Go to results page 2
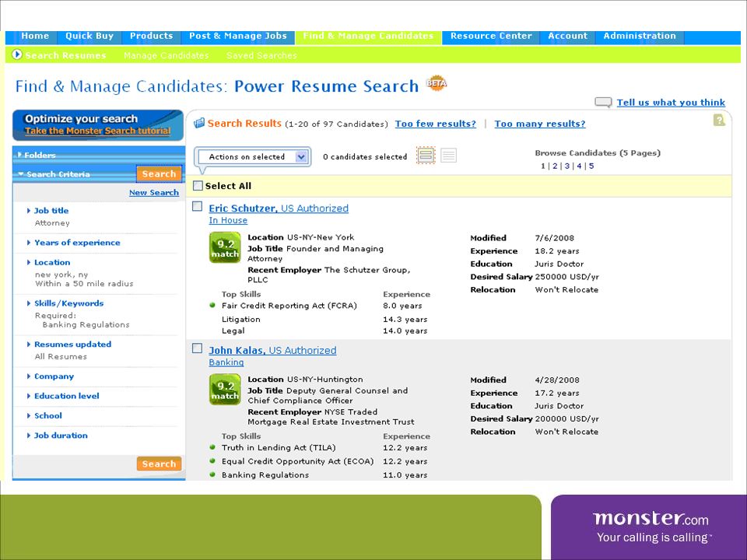The height and width of the screenshot is (560, 747). coord(555,166)
